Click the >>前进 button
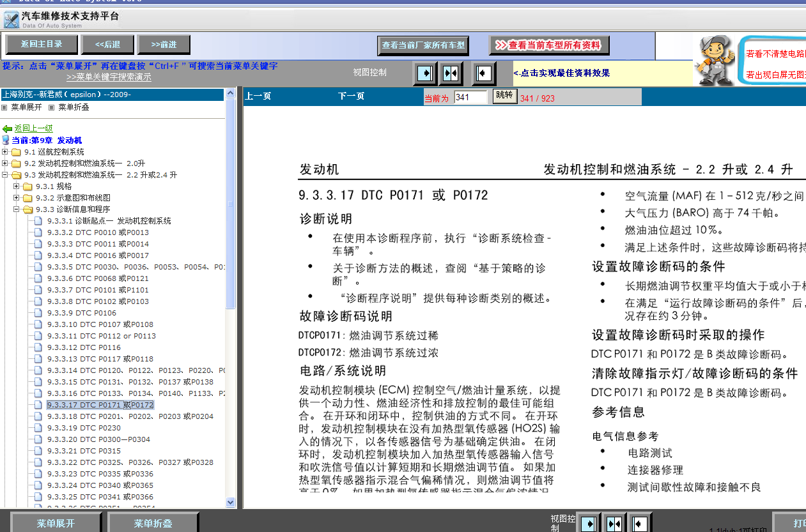The height and width of the screenshot is (532, 806). click(x=164, y=45)
